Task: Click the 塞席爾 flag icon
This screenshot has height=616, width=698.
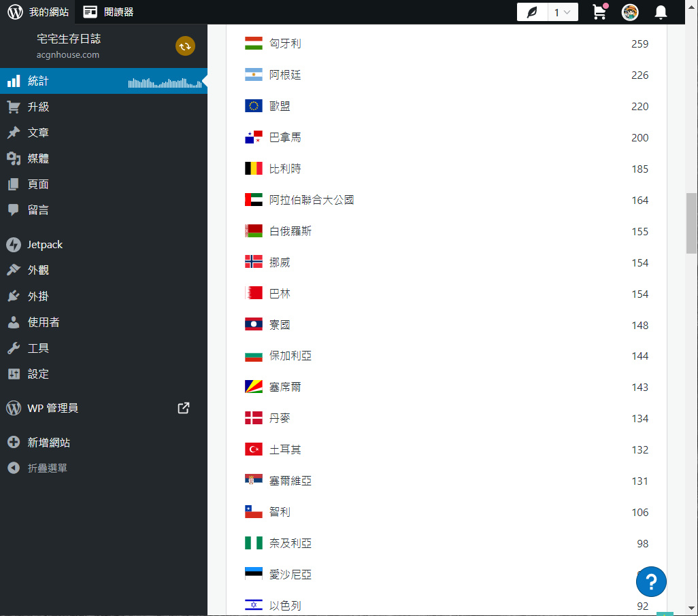Action: [253, 387]
